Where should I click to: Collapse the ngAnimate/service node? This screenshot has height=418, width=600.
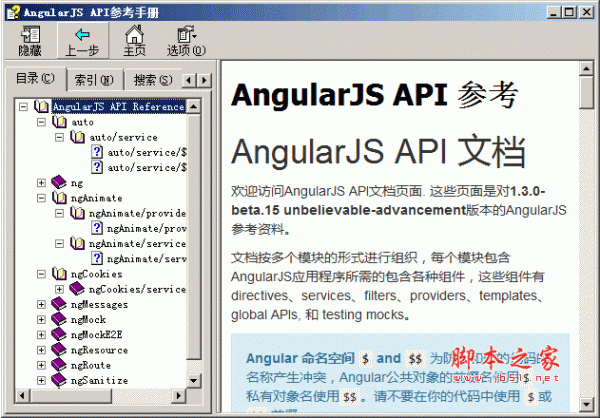(x=59, y=243)
